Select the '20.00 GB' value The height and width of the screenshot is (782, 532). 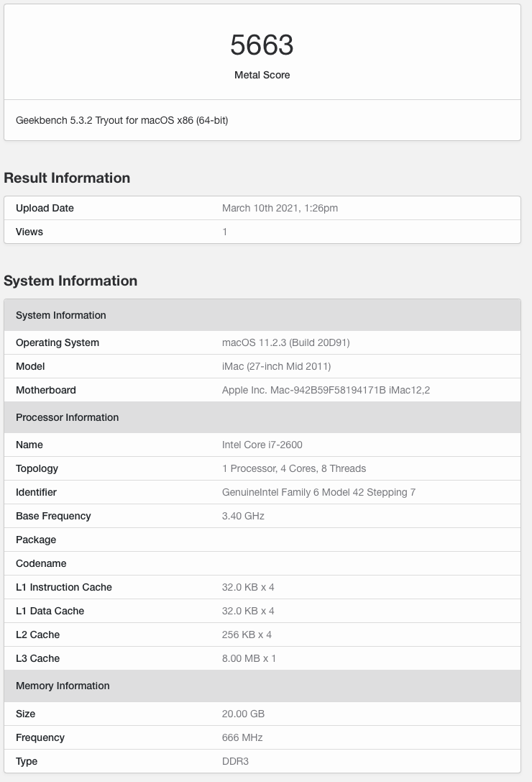[x=243, y=714]
